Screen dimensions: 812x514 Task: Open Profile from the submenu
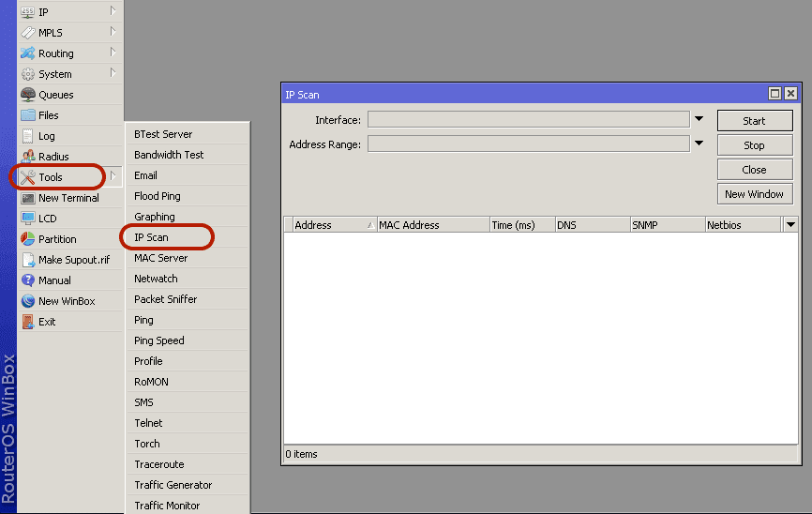188,361
